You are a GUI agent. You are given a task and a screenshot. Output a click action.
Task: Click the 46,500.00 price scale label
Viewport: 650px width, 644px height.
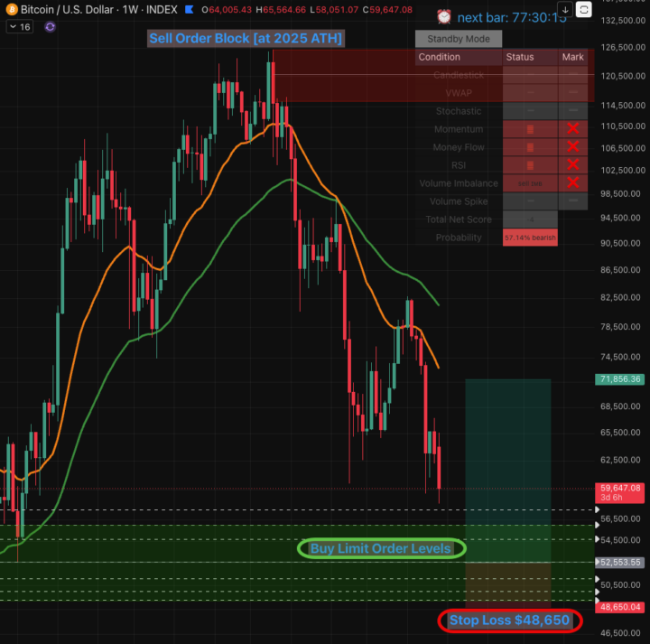click(x=620, y=633)
